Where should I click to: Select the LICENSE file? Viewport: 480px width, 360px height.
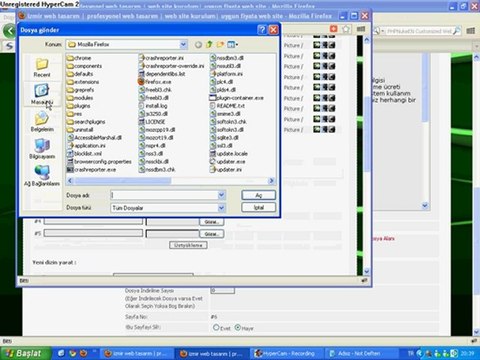tap(152, 122)
